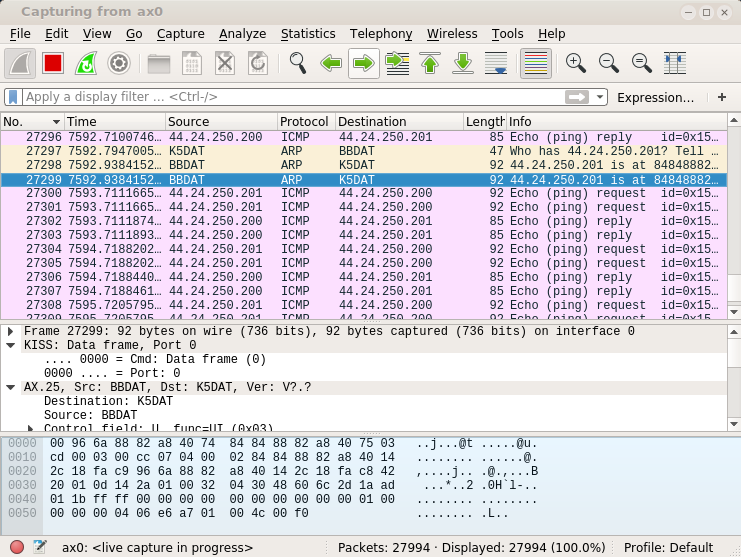Select the Cmd: Data frame (0) line
This screenshot has height=557, width=741.
click(155, 359)
